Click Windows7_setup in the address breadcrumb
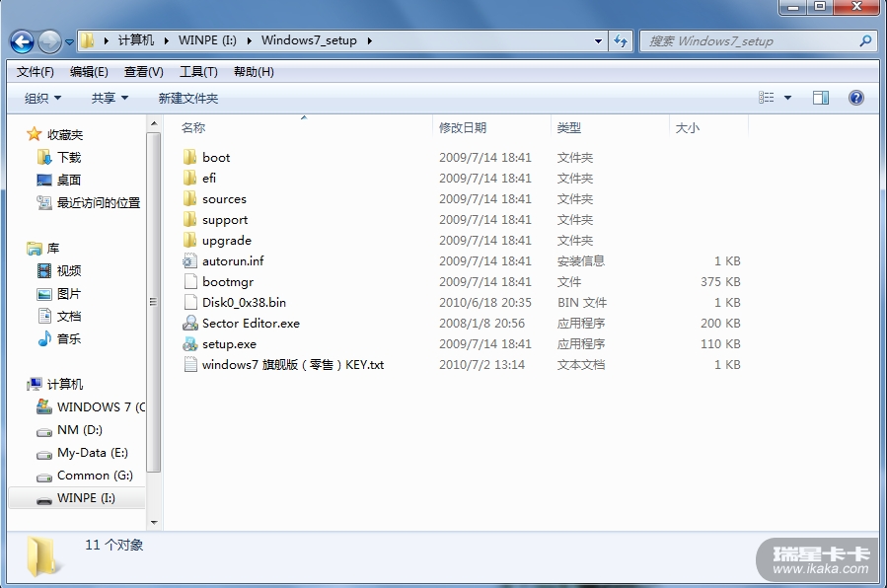 [x=309, y=40]
